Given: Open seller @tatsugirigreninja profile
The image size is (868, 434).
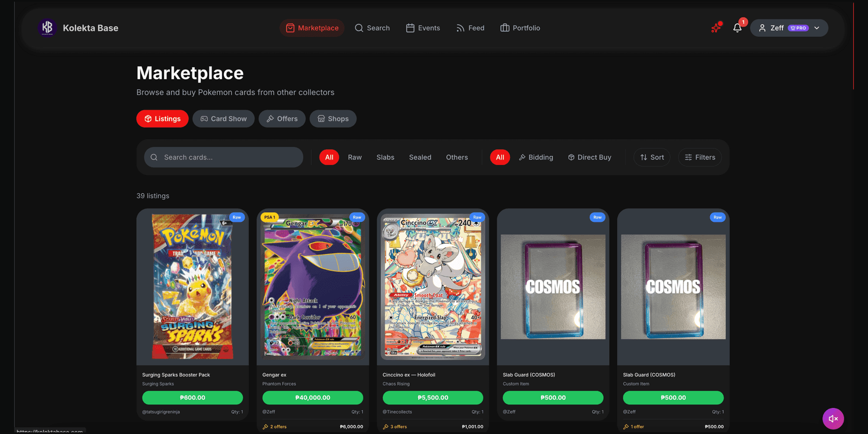Looking at the screenshot, I should [x=161, y=412].
